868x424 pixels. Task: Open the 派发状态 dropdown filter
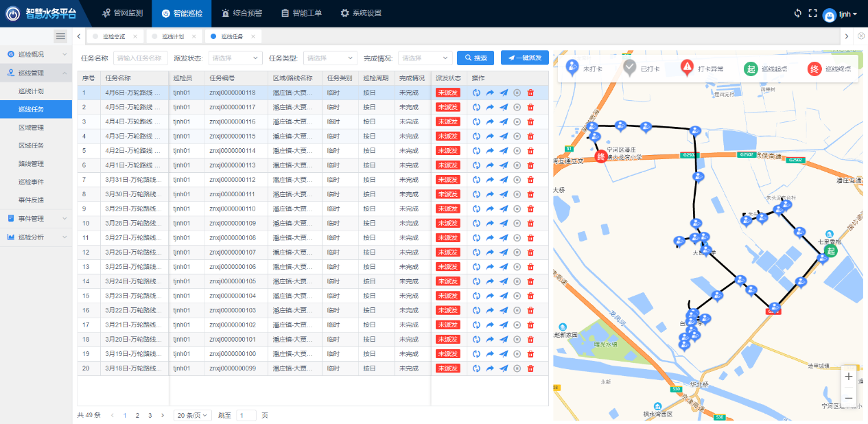(235, 58)
